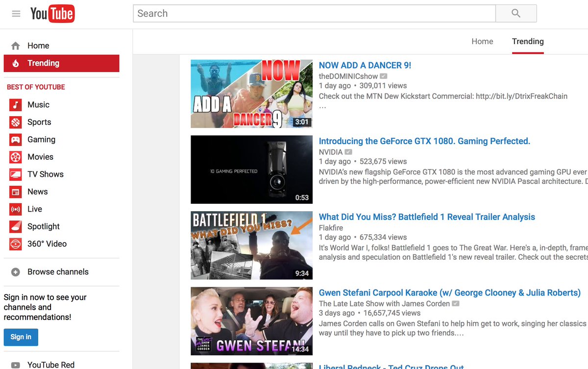Image resolution: width=588 pixels, height=369 pixels.
Task: Click verified badge next to NVIDIA
Action: tap(348, 152)
